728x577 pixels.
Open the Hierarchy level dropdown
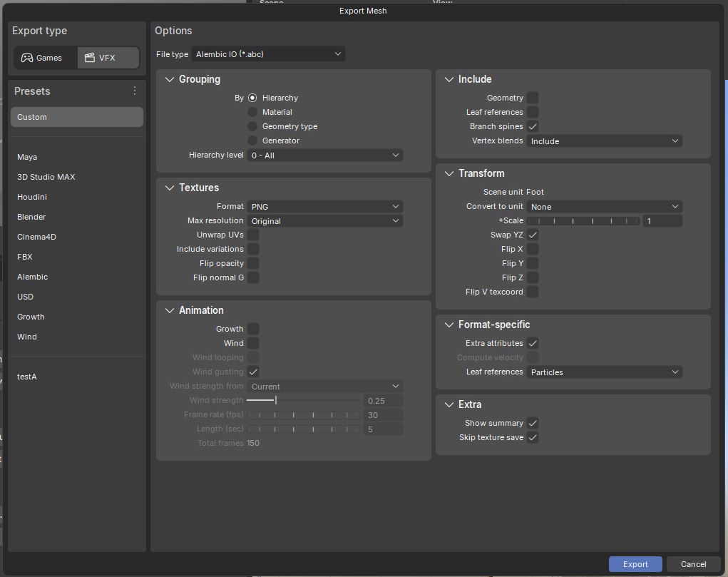pos(325,155)
